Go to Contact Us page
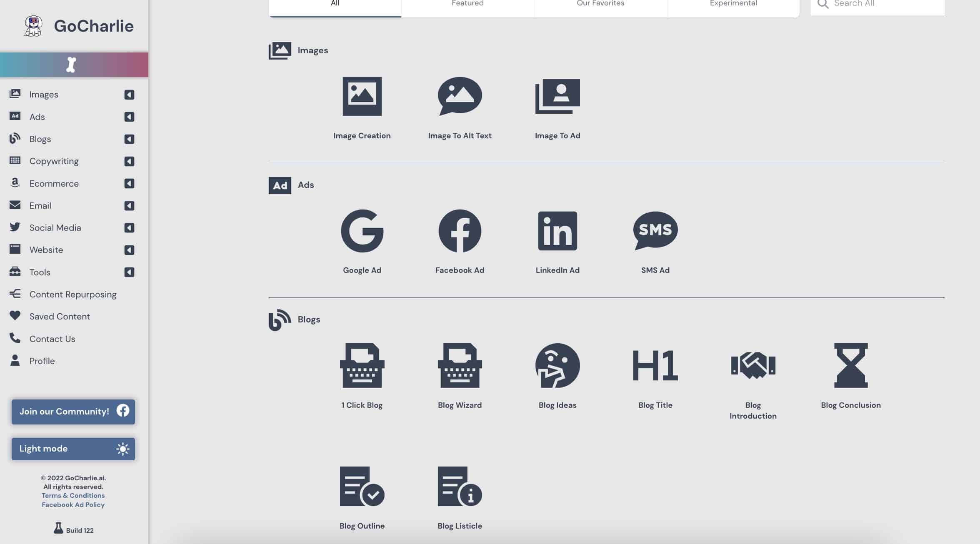Viewport: 980px width, 544px height. point(52,339)
